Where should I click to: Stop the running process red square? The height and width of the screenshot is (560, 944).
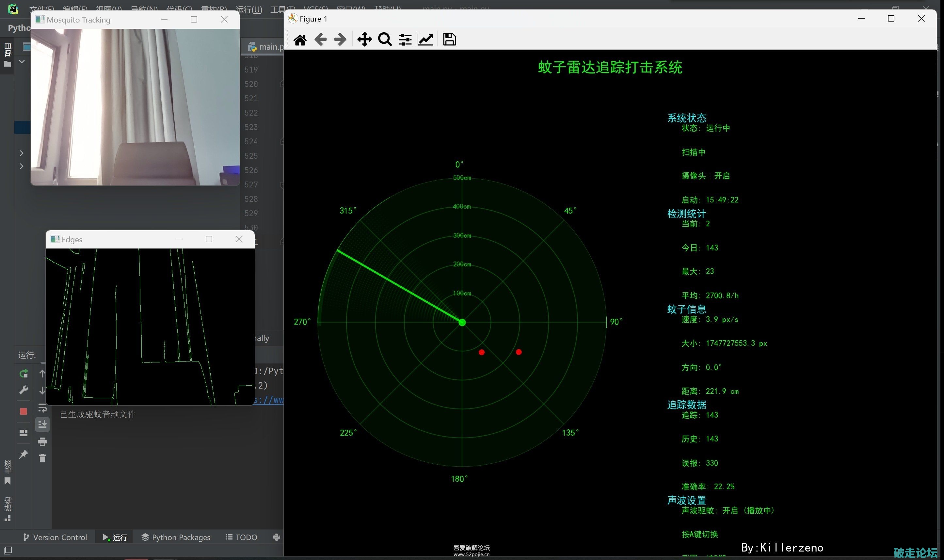[24, 411]
